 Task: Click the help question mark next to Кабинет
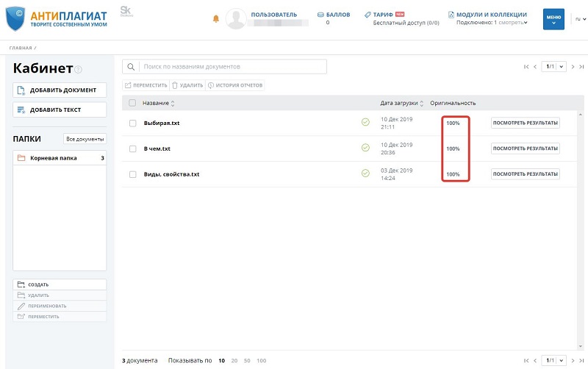[78, 69]
